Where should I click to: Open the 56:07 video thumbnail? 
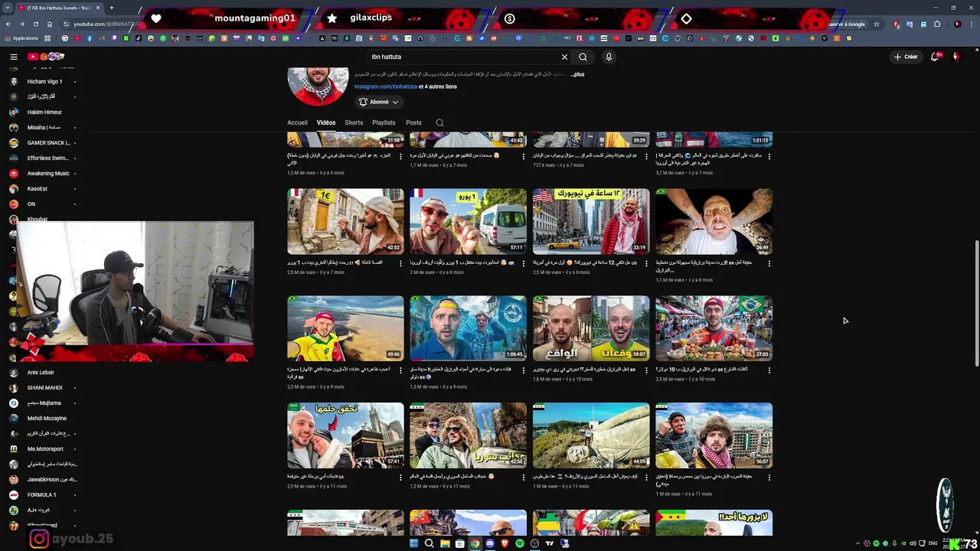714,435
